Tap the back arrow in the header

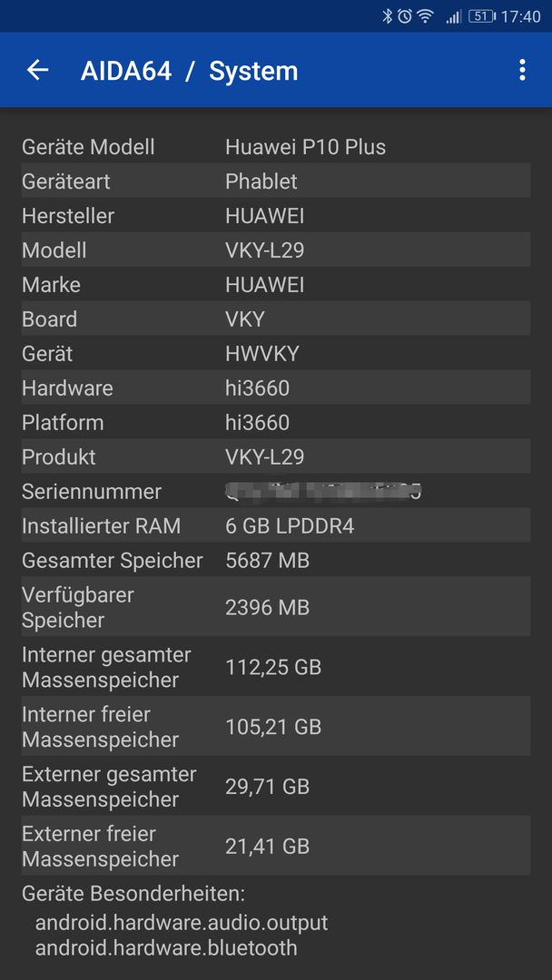tap(37, 70)
